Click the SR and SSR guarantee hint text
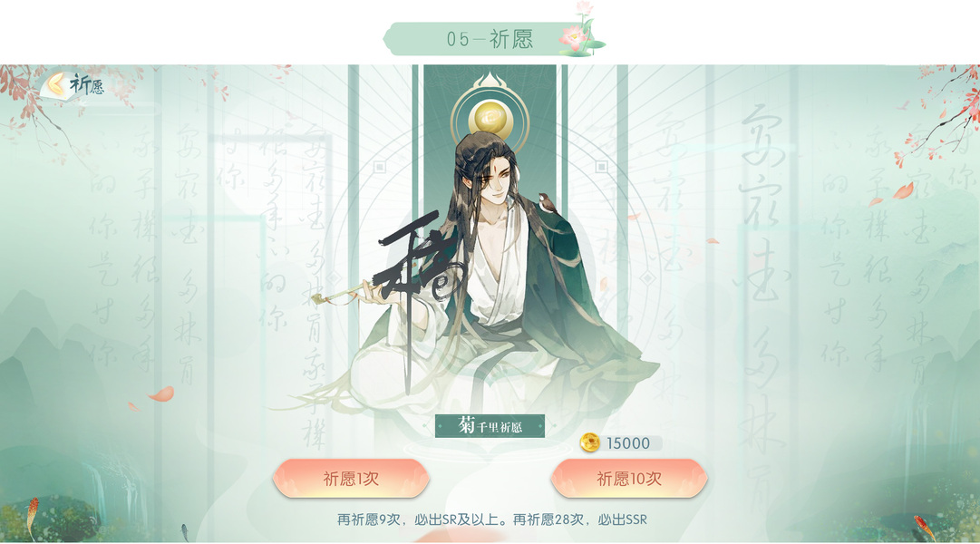Image resolution: width=980 pixels, height=544 pixels. pyautogui.click(x=492, y=520)
